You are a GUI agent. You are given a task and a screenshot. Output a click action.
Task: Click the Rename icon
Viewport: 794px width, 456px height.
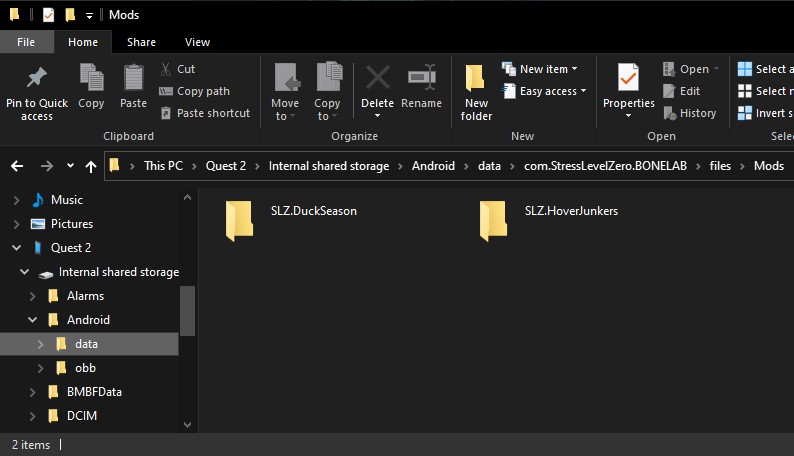[x=421, y=79]
